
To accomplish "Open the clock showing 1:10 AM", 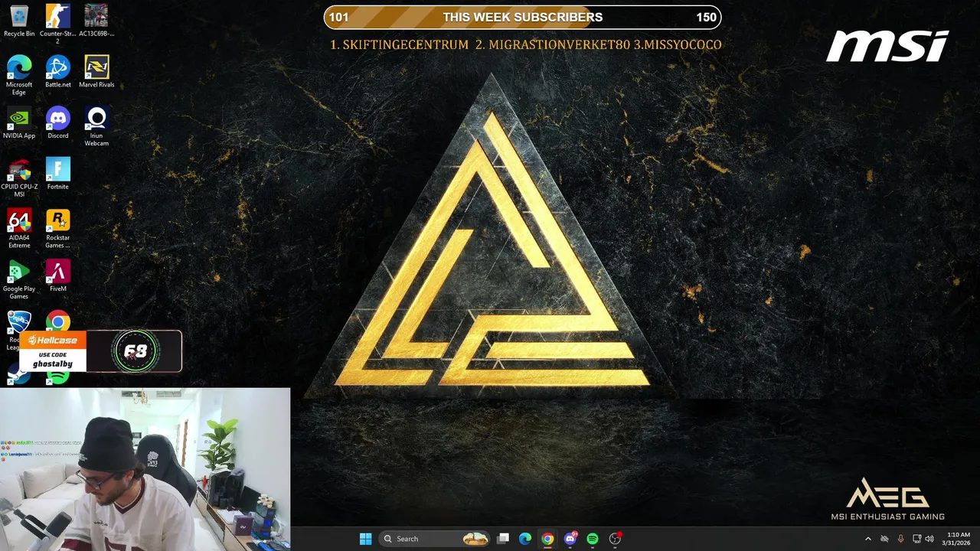I will 958,539.
